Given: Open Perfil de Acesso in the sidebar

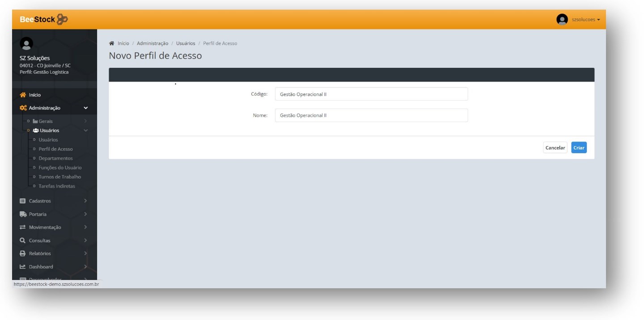Looking at the screenshot, I should [x=55, y=149].
